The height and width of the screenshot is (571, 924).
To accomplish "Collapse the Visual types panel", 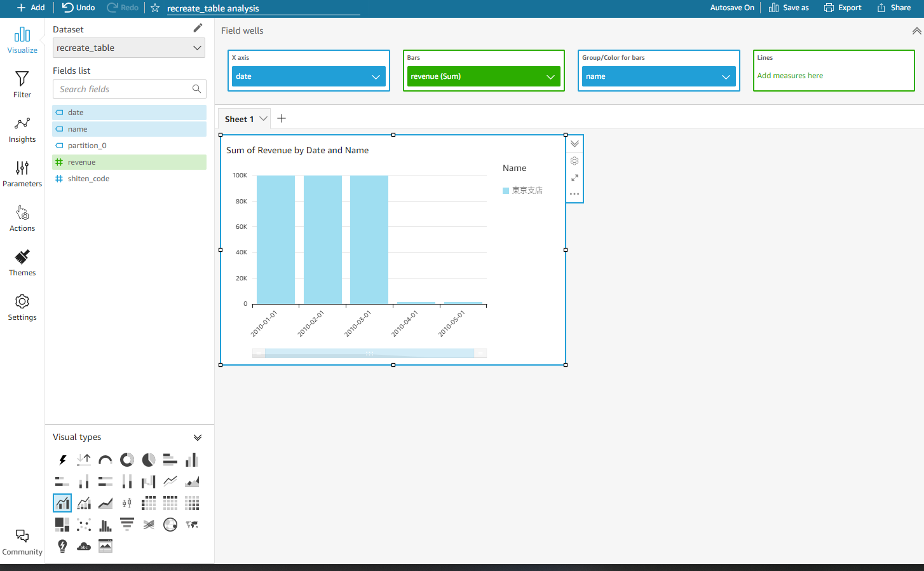I will pyautogui.click(x=198, y=437).
